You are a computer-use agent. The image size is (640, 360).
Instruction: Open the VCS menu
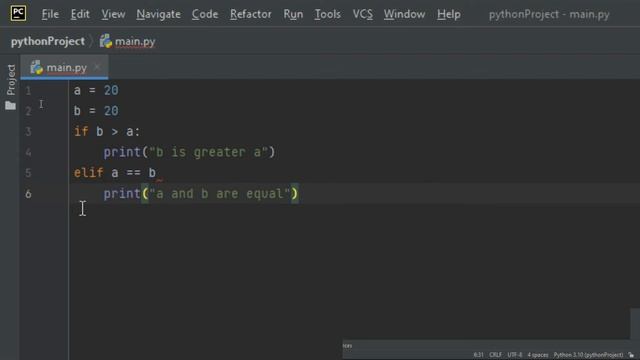click(x=362, y=14)
